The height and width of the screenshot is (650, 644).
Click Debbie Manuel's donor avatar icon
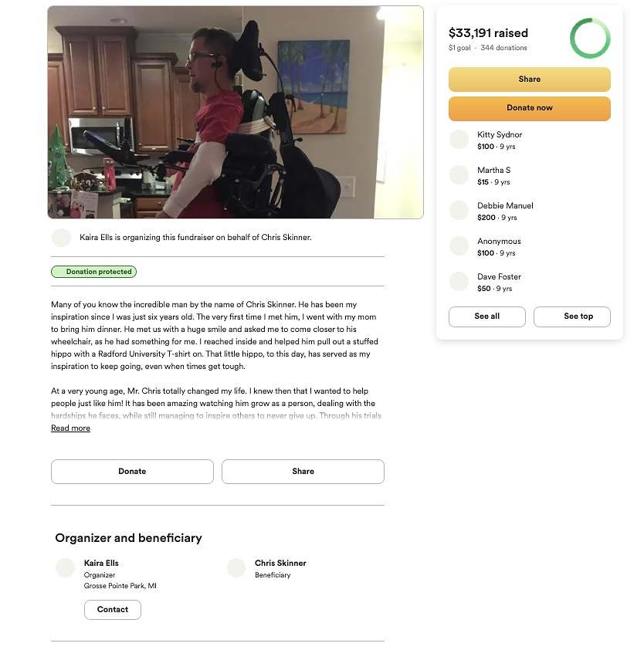click(x=459, y=211)
